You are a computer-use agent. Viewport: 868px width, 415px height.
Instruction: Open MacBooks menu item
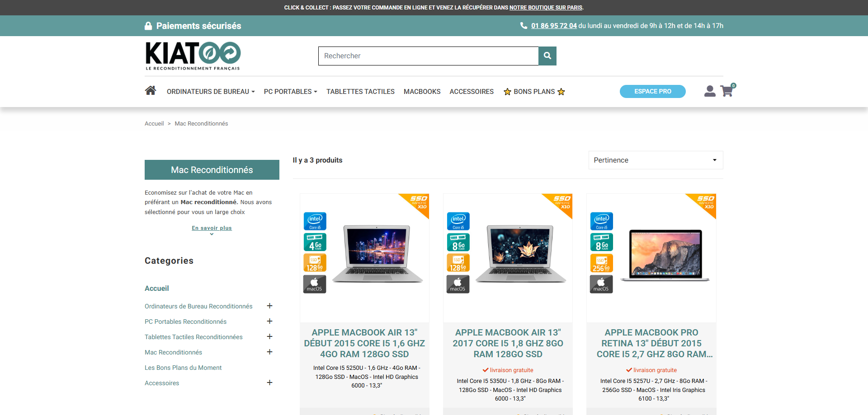pos(422,92)
